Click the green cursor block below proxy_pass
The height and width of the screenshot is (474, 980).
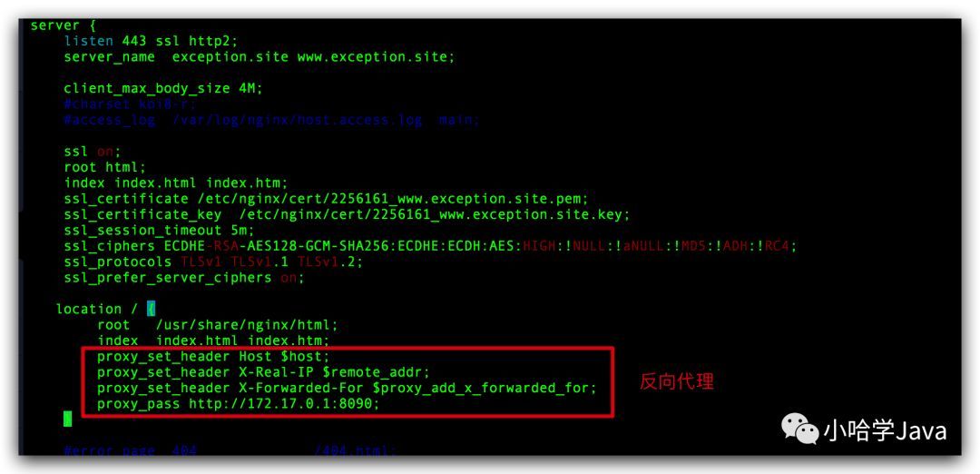[x=67, y=419]
